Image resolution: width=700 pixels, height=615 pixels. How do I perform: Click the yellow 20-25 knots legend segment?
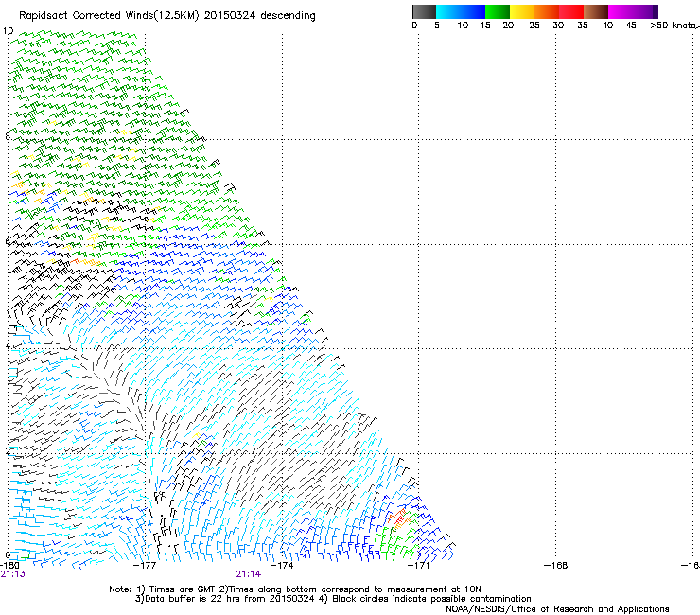522,11
